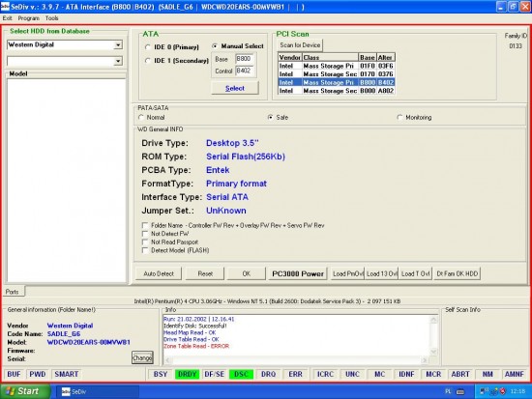Click the Auto Detect button

[159, 273]
